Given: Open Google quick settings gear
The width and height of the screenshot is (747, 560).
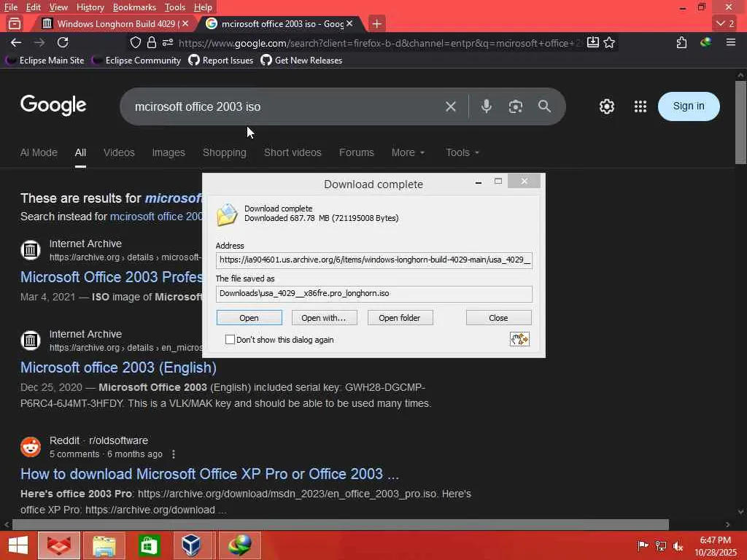Looking at the screenshot, I should click(x=606, y=106).
